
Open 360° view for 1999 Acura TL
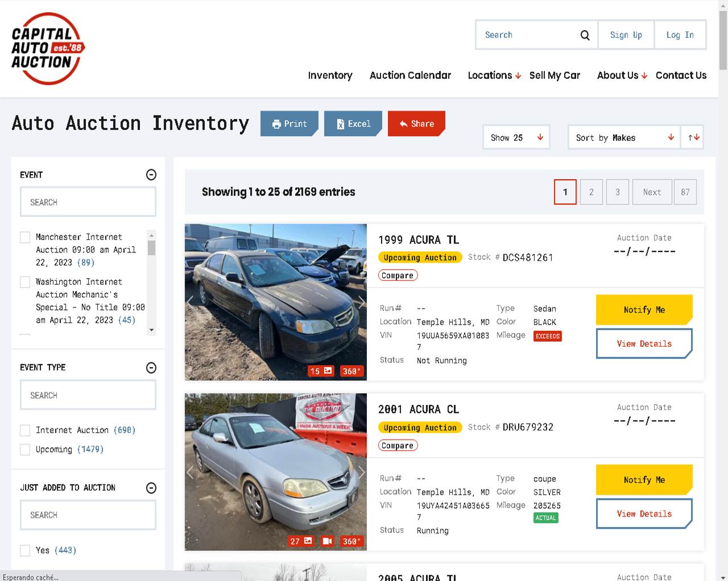click(351, 371)
